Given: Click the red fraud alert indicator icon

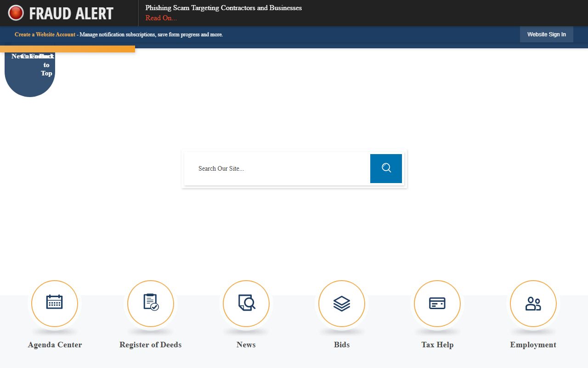Looking at the screenshot, I should [x=16, y=13].
